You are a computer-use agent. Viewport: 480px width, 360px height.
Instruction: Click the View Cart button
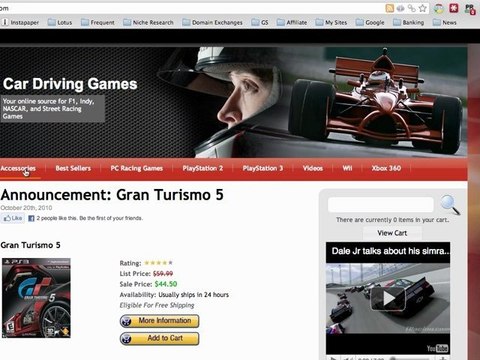(x=392, y=233)
